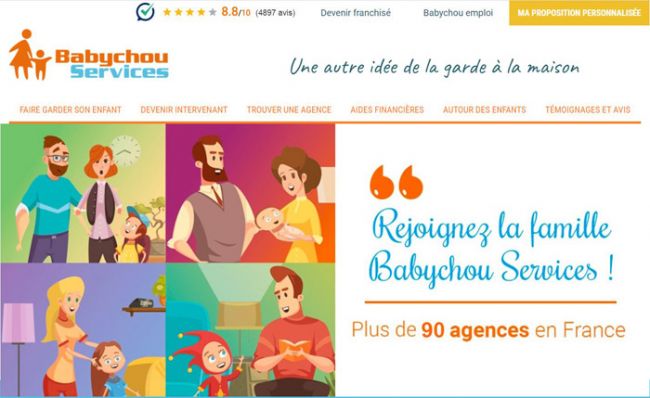Click the father reading to jester child illustration

click(x=250, y=330)
